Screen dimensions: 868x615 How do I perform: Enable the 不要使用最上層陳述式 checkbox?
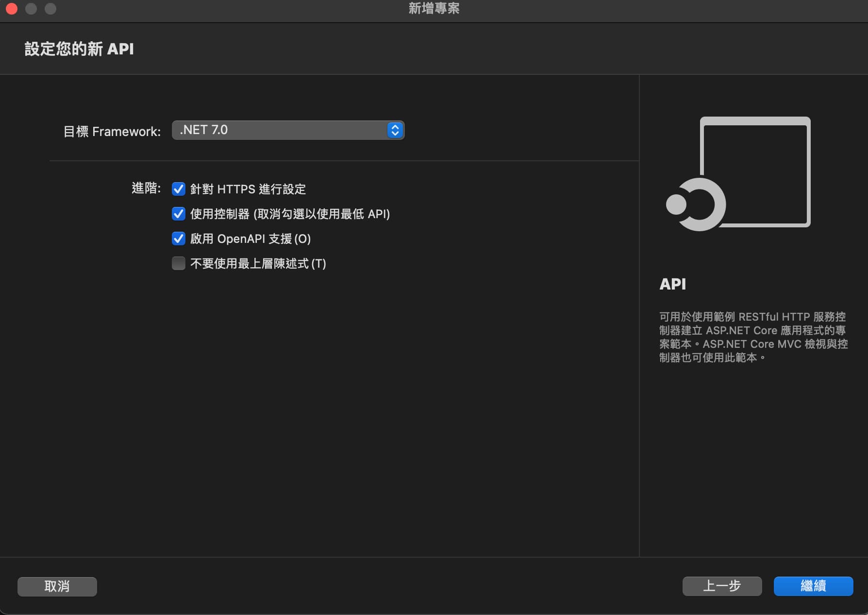click(x=179, y=263)
